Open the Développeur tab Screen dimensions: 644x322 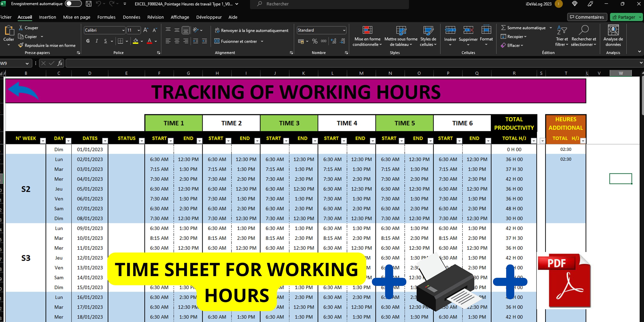coord(209,17)
